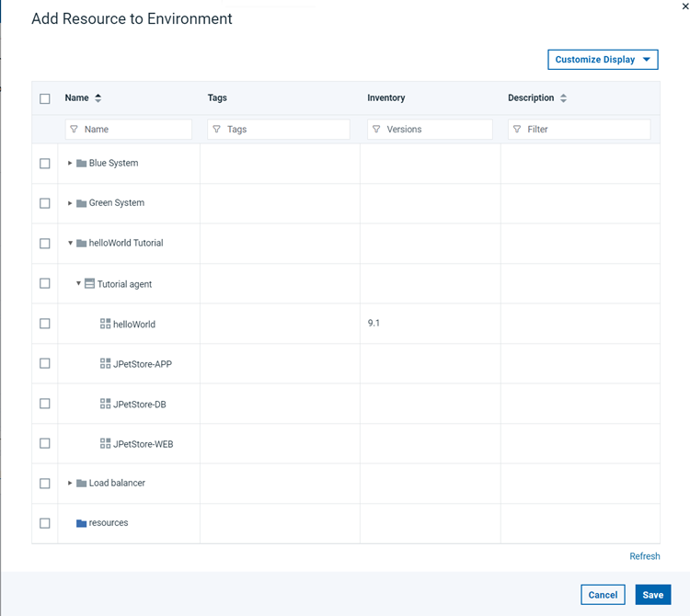Click the Description column sort arrows
The width and height of the screenshot is (690, 616).
click(563, 98)
